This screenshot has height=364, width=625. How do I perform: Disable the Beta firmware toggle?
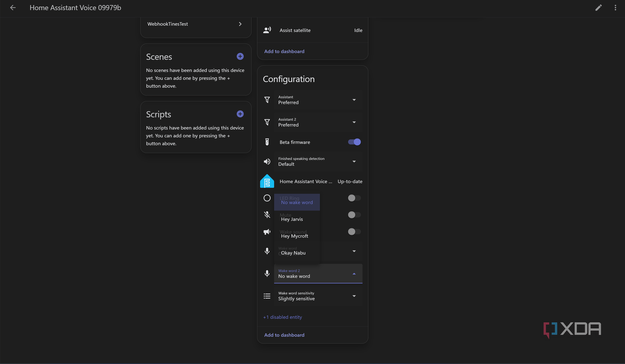[354, 142]
